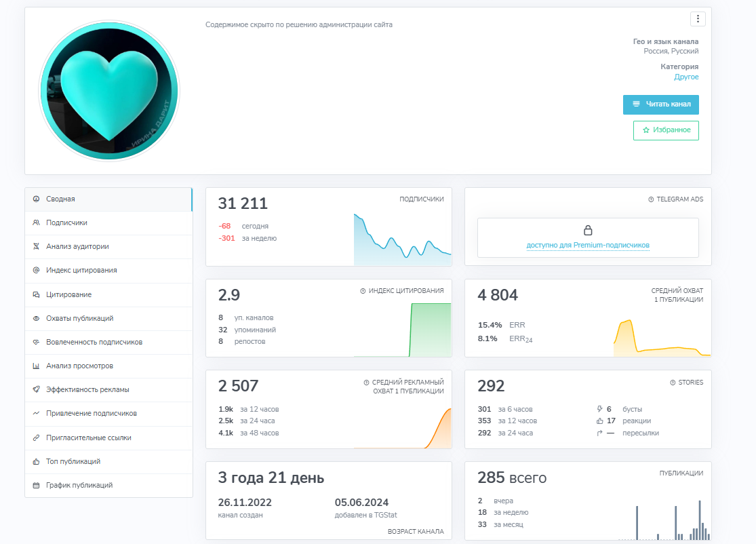This screenshot has height=544, width=756.
Task: Add channel to Избранное favorites
Action: [665, 130]
